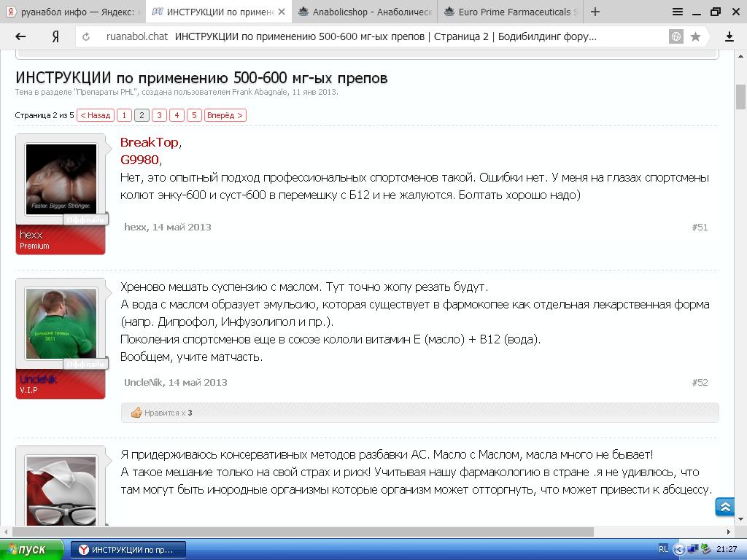Go back using the browser back arrow
The width and height of the screenshot is (747, 560).
[x=20, y=36]
